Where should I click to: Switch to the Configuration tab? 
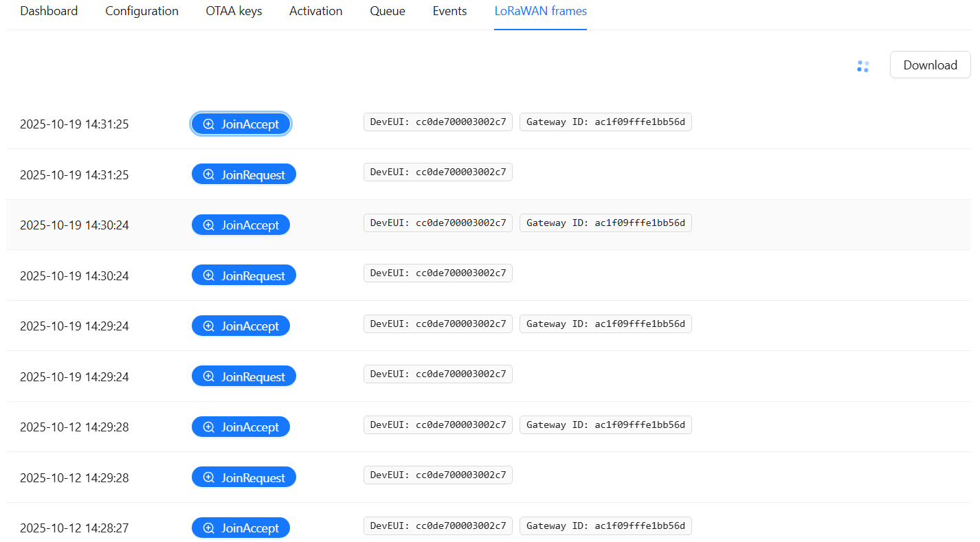click(142, 11)
